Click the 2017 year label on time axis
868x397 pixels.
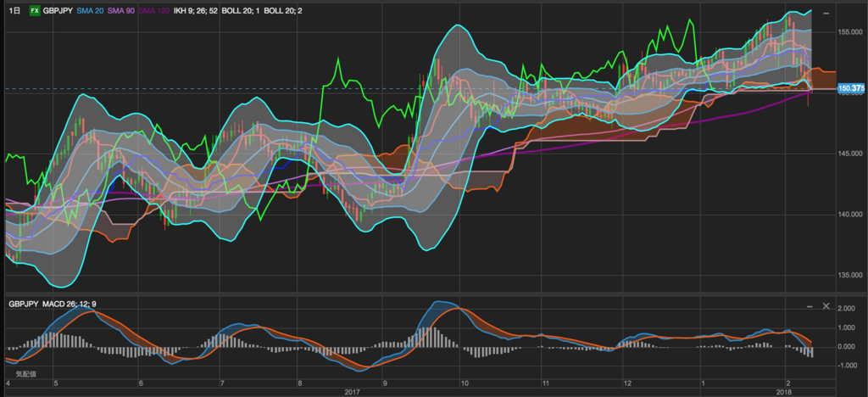352,392
